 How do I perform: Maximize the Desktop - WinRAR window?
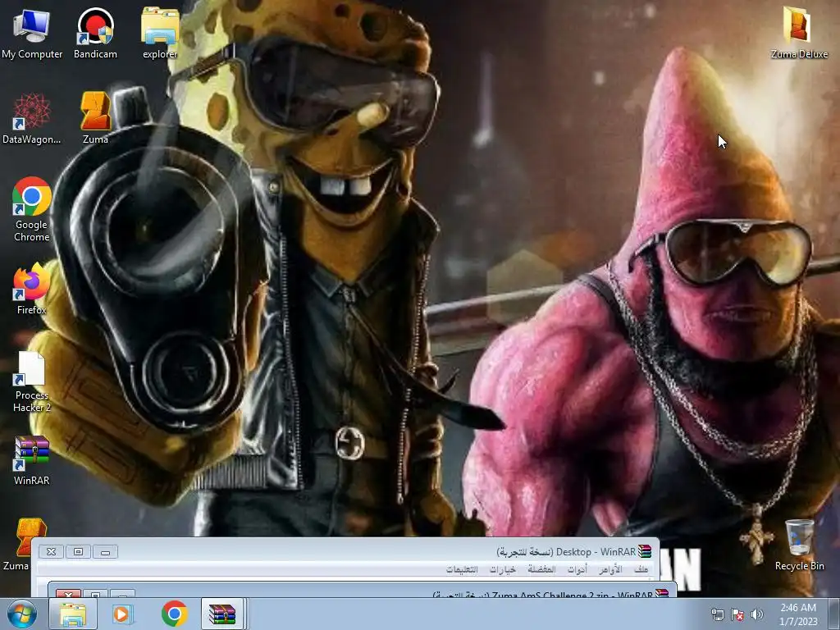coord(78,552)
